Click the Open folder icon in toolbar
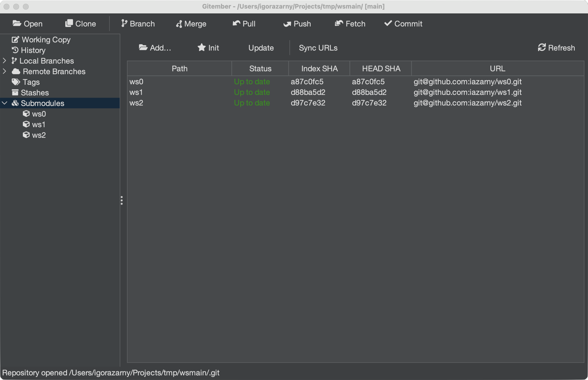 (17, 23)
